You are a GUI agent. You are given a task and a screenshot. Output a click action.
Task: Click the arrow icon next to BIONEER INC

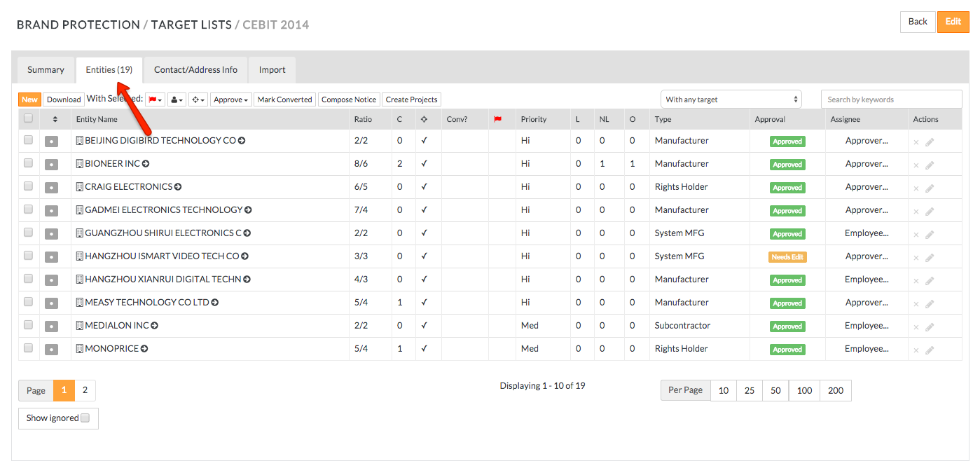146,164
